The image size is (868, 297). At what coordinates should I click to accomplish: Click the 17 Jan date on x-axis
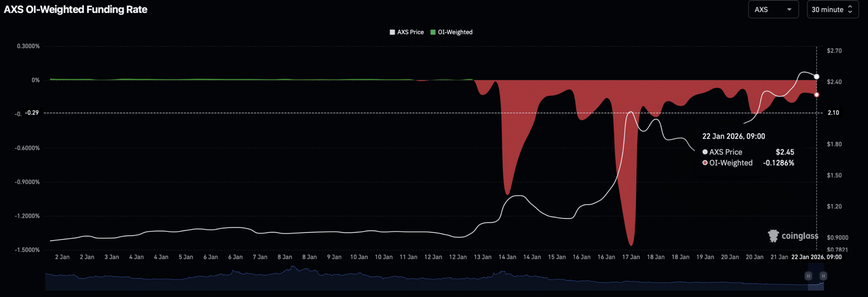click(x=631, y=257)
